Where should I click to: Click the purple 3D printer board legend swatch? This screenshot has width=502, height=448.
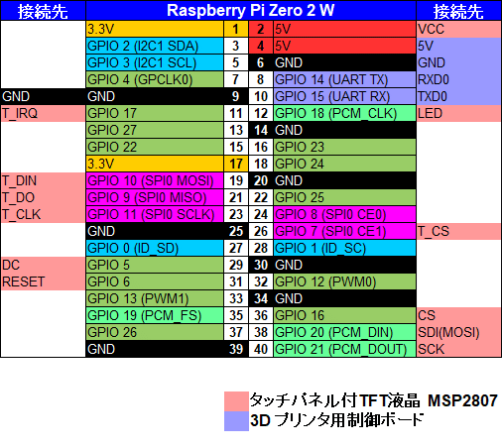236,421
